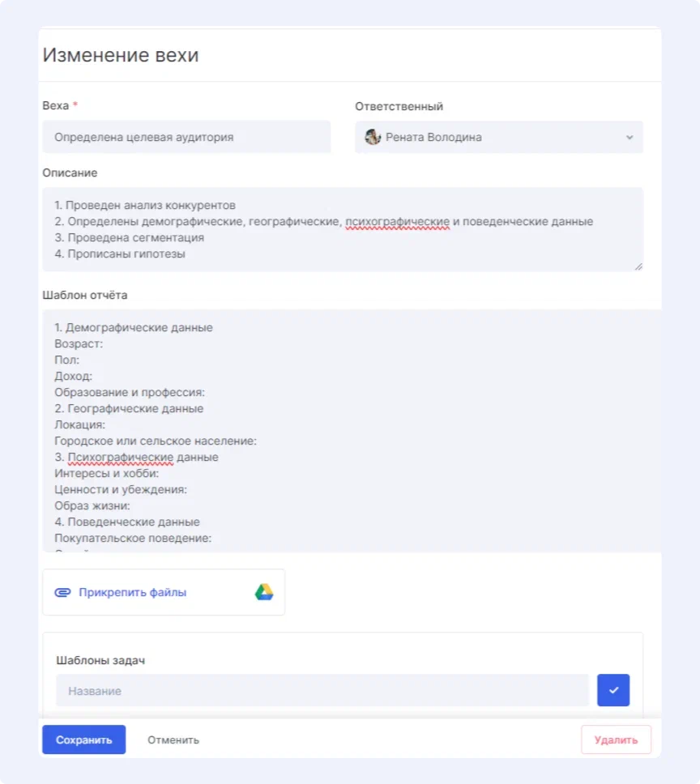Click the Удалить delete button
This screenshot has width=700, height=784.
616,739
